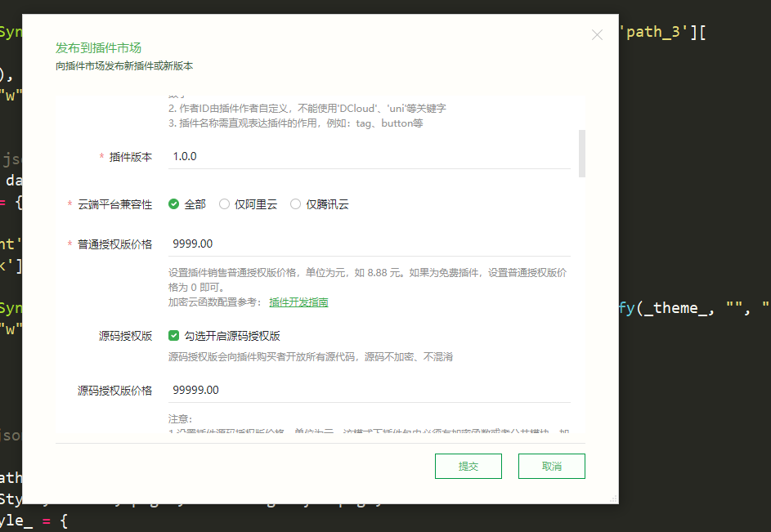Screen dimensions: 771x532
Task: Click the 提交 button
Action: coord(468,466)
